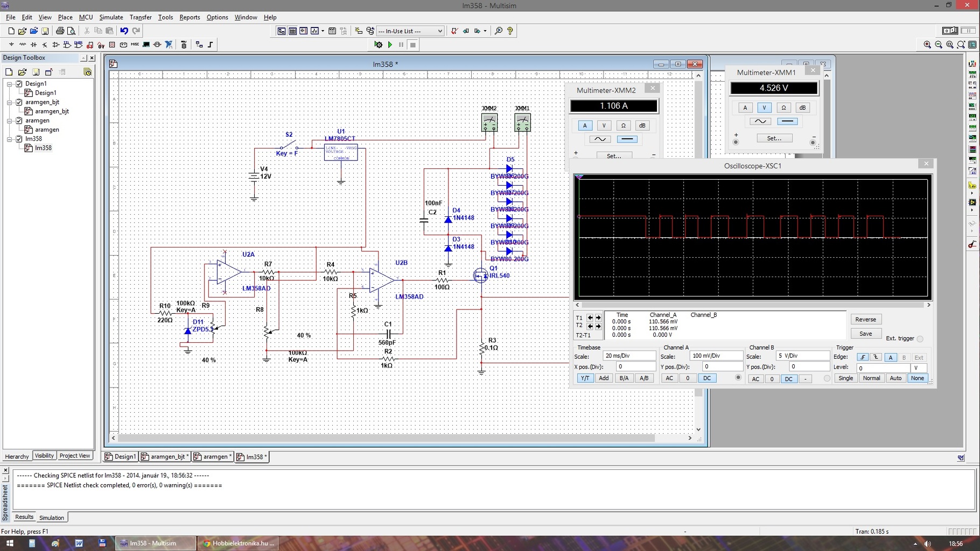Open the In-Use List dropdown
The height and width of the screenshot is (551, 980).
pos(439,31)
